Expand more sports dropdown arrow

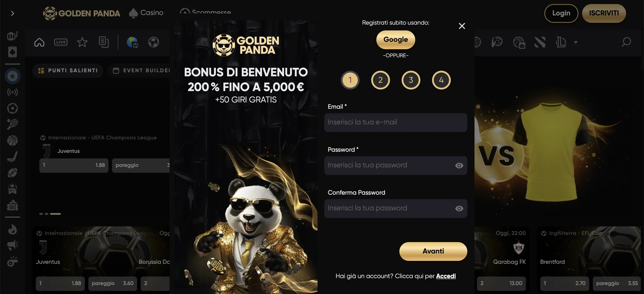click(576, 42)
